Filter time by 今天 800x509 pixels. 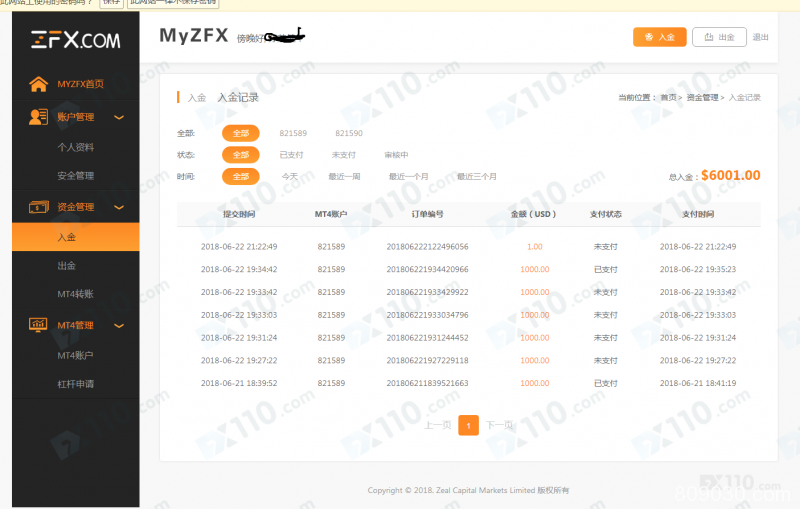pos(290,176)
